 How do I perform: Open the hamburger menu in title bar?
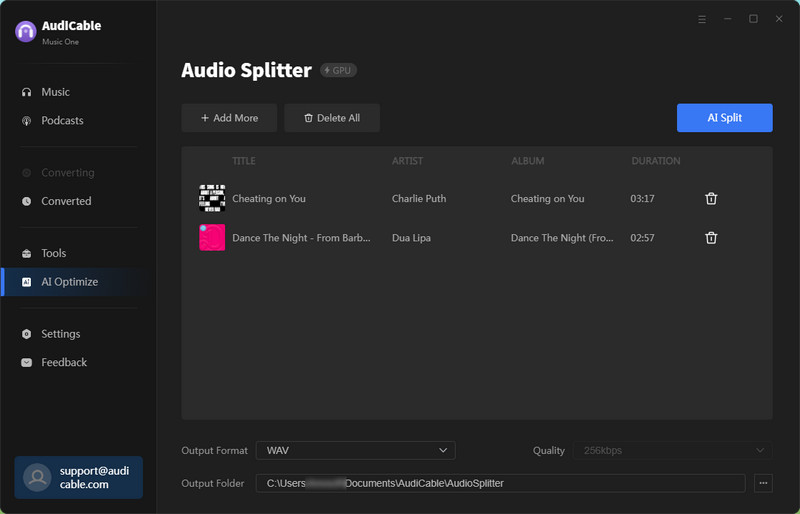click(x=702, y=19)
